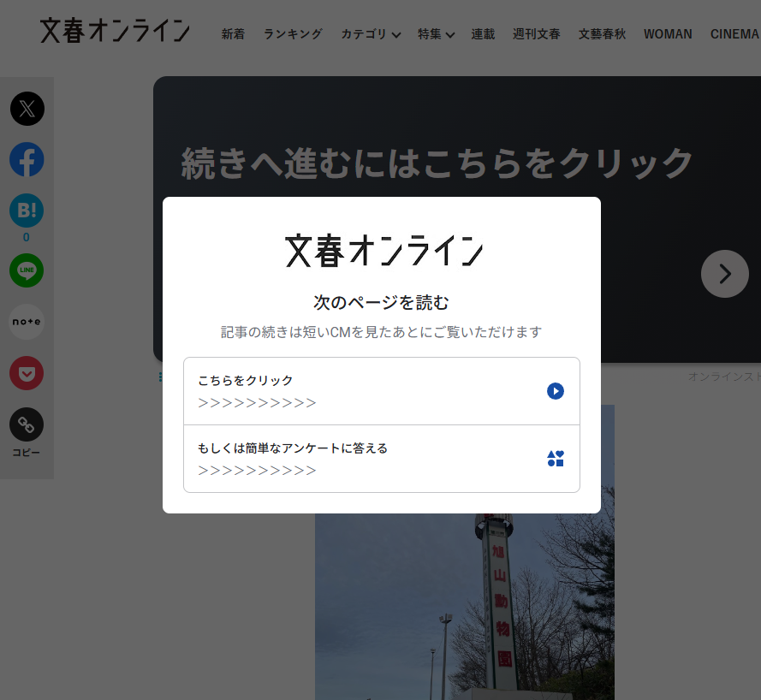Image resolution: width=761 pixels, height=700 pixels.
Task: Share via LINE icon
Action: 27,270
